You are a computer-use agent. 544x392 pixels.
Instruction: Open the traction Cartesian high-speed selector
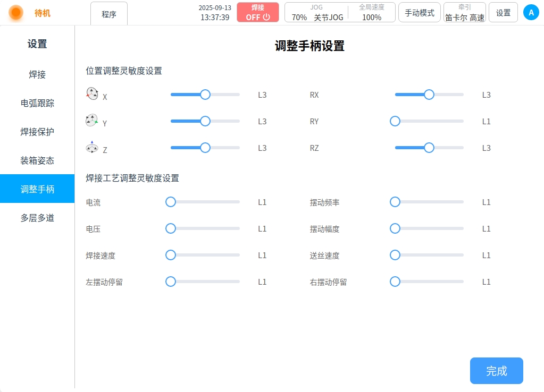pyautogui.click(x=464, y=12)
